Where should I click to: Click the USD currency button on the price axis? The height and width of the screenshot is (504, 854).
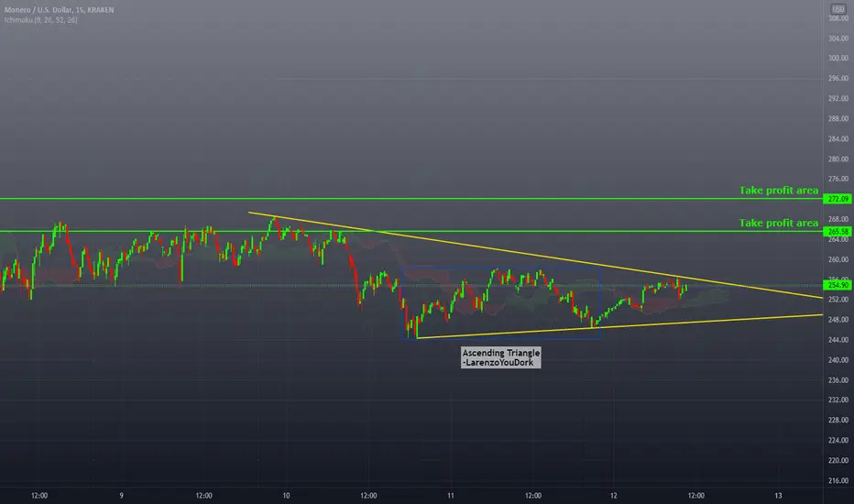pos(838,9)
